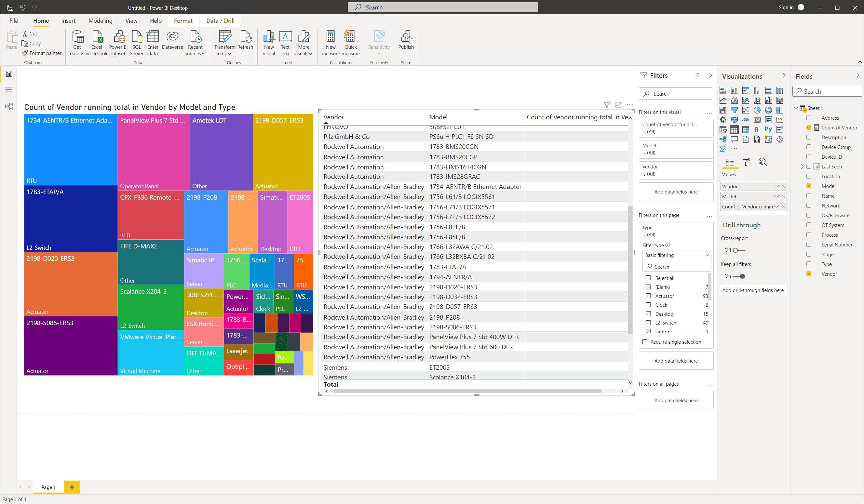
Task: Turn on Cross-report toggle
Action: click(738, 250)
